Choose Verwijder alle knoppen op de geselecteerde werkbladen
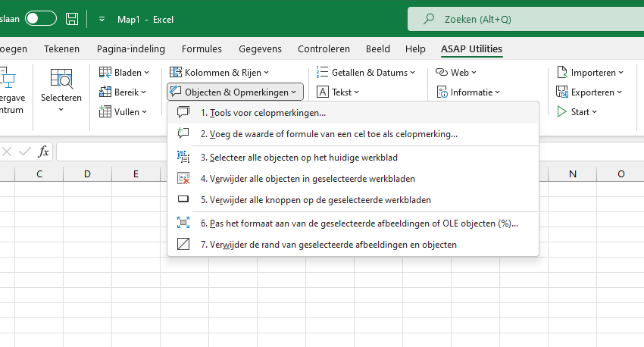This screenshot has height=347, width=644. [x=353, y=200]
